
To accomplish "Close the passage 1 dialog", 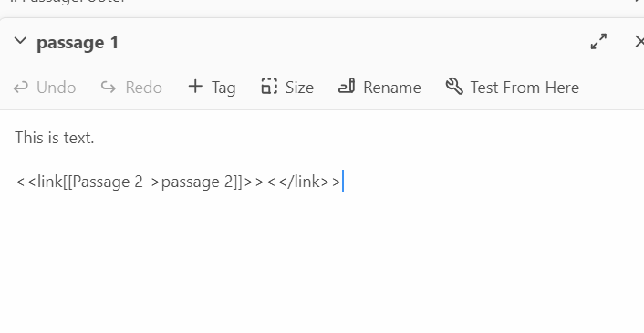I will click(x=639, y=41).
